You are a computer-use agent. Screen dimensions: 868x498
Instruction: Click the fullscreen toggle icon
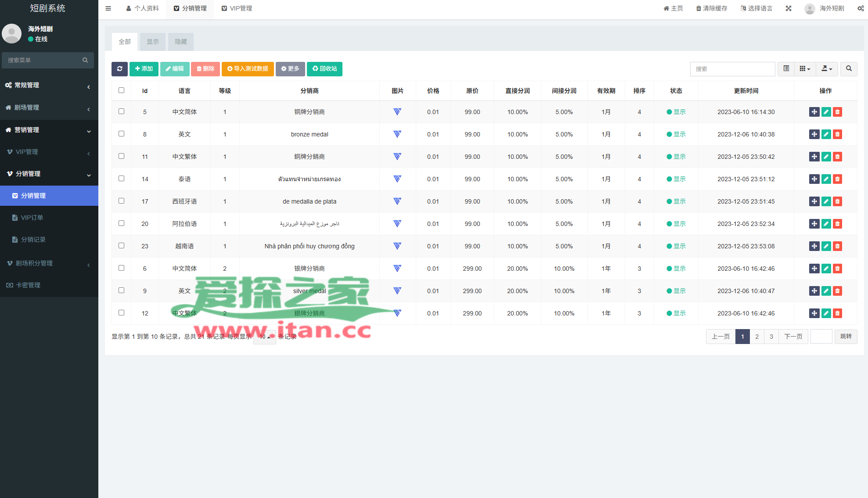[x=789, y=8]
